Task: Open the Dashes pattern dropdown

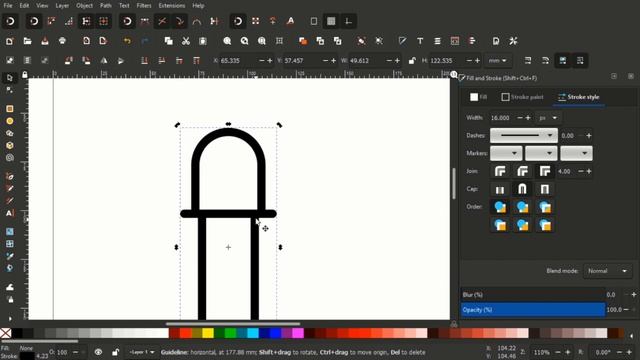Action: coord(524,136)
